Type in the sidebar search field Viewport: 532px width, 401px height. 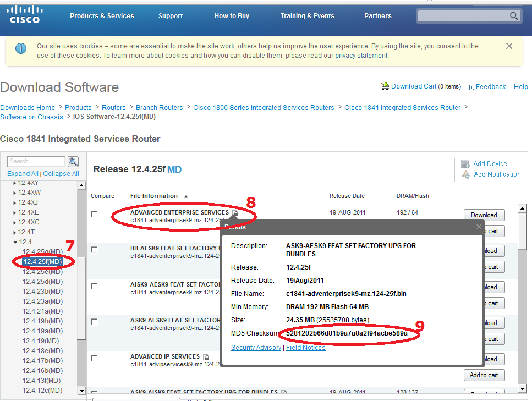pyautogui.click(x=36, y=162)
